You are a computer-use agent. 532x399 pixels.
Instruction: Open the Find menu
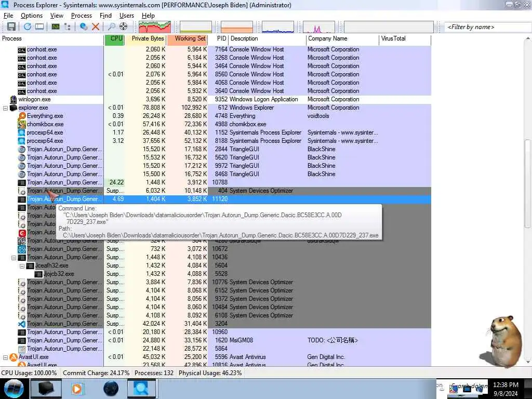(105, 16)
